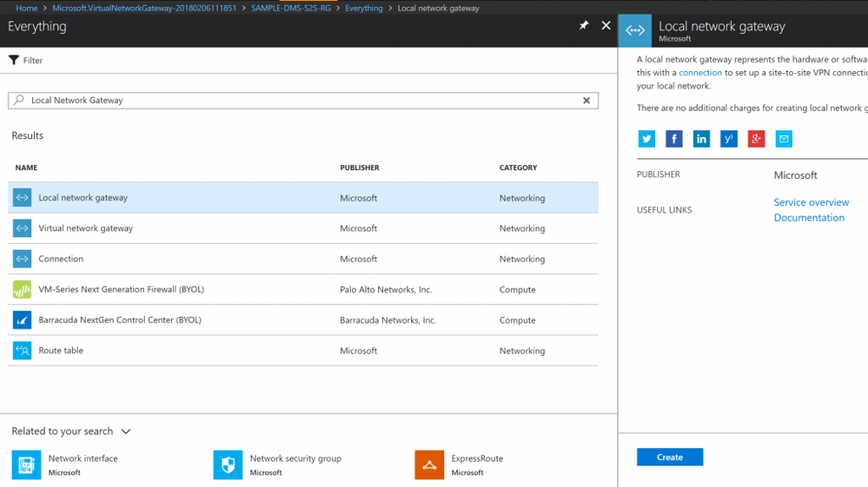Screen dimensions: 868x487
Task: Sort by the NAME column header
Action: click(x=27, y=168)
